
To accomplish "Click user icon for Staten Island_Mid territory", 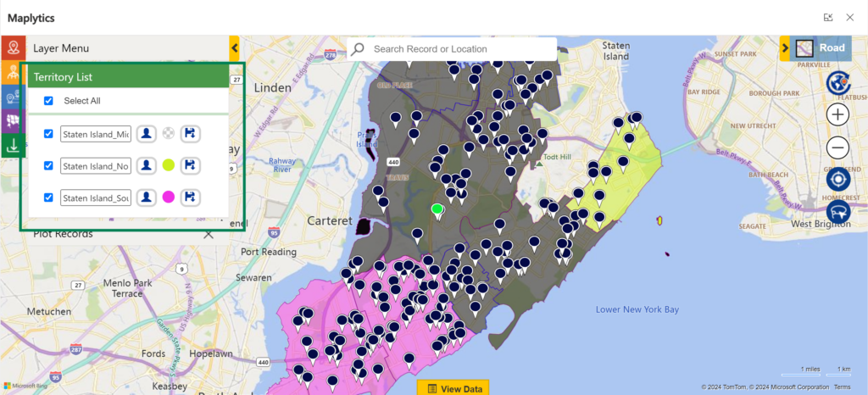I will coord(147,133).
